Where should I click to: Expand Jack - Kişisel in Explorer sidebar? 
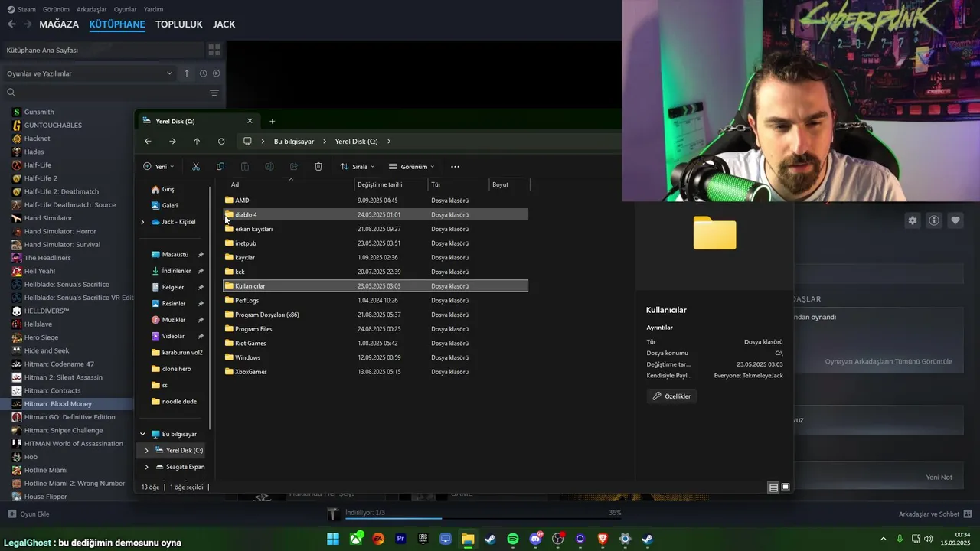tap(142, 222)
